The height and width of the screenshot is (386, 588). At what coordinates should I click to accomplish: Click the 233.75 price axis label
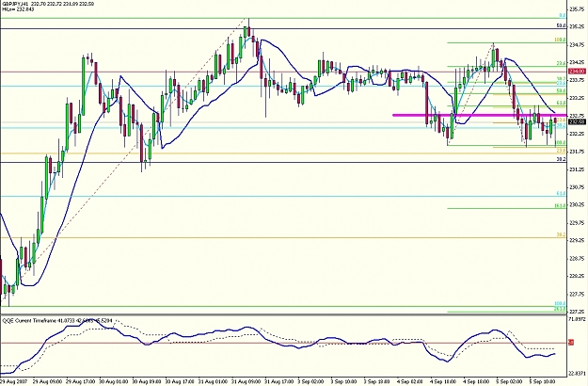[x=578, y=80]
